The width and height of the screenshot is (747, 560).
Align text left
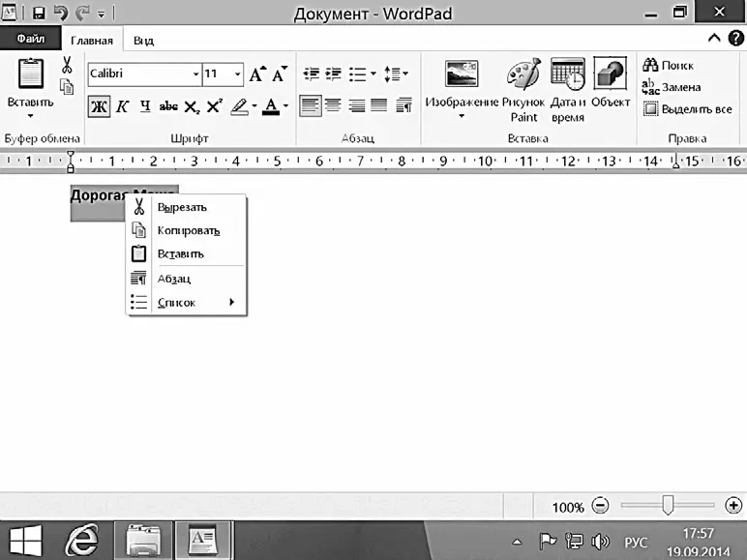point(311,105)
